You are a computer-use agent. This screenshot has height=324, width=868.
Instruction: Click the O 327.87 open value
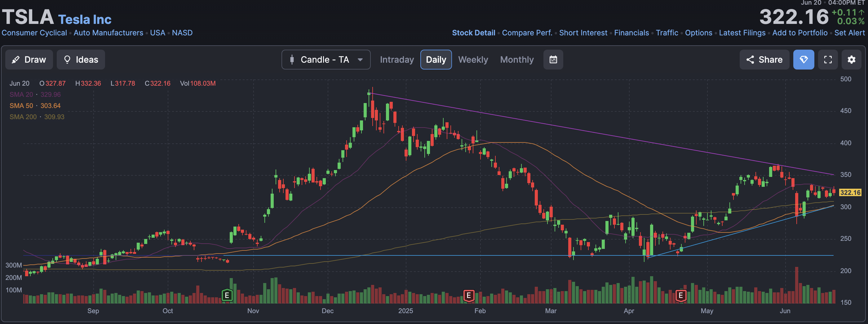[53, 83]
